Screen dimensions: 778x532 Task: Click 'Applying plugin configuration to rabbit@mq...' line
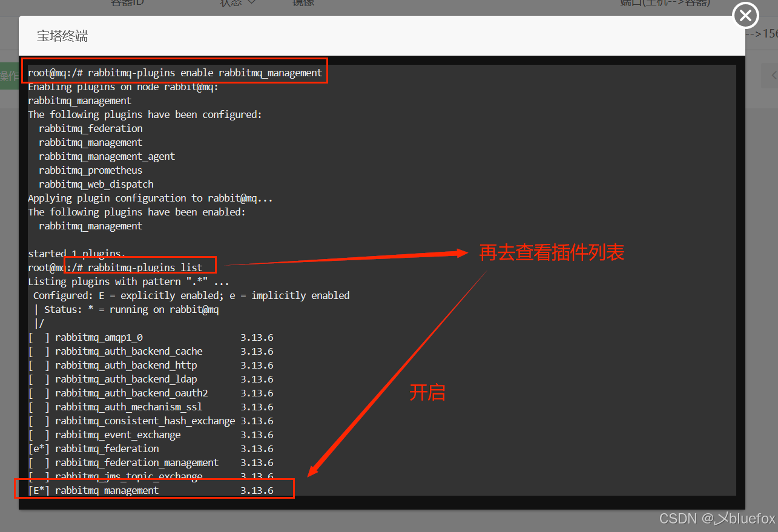(150, 199)
